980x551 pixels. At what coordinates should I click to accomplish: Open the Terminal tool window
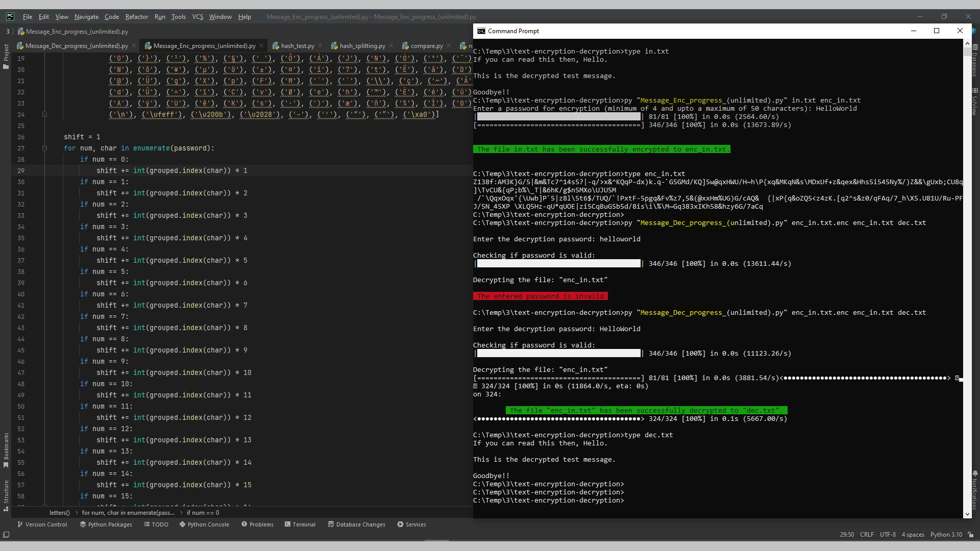tap(300, 524)
